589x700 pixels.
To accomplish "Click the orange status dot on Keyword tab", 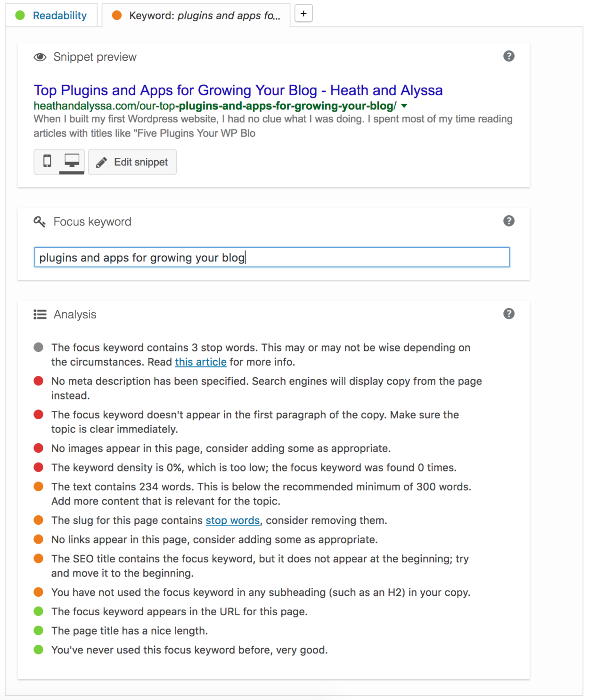I will [116, 15].
